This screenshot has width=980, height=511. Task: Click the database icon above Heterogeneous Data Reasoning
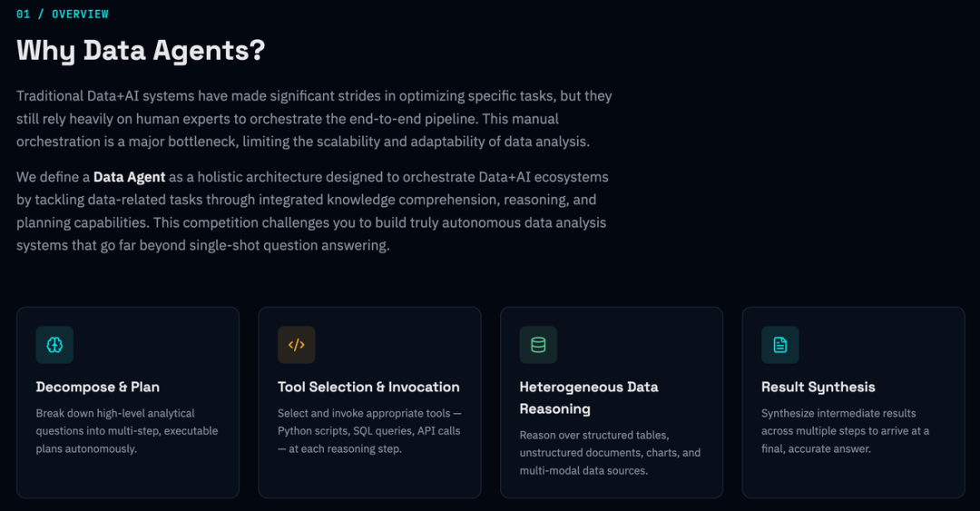(x=538, y=345)
